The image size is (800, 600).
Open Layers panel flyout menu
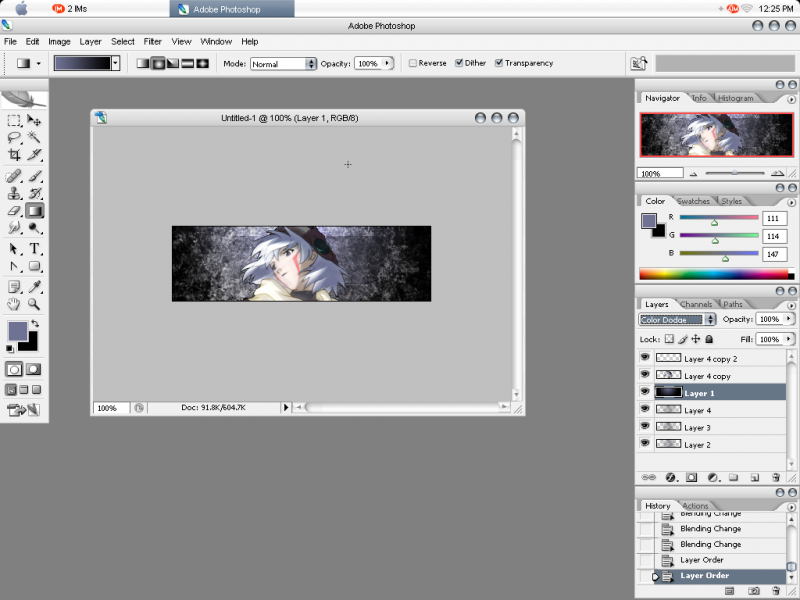[x=791, y=306]
